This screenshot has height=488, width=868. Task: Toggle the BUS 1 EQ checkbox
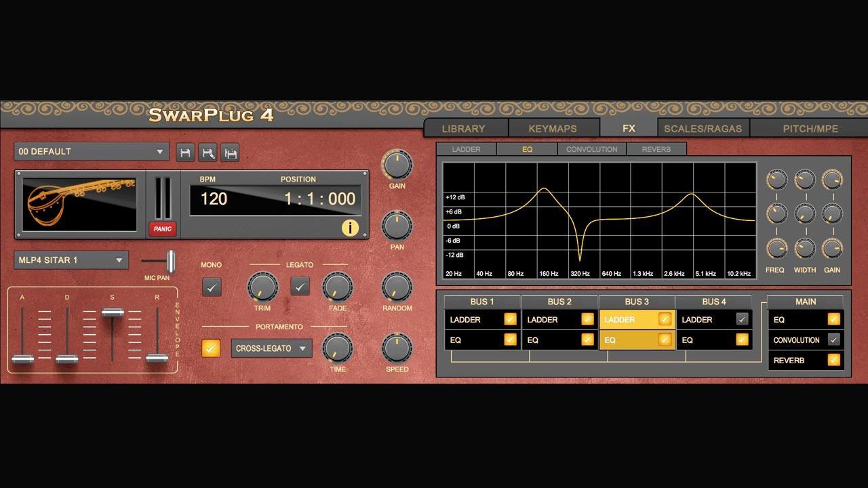510,340
